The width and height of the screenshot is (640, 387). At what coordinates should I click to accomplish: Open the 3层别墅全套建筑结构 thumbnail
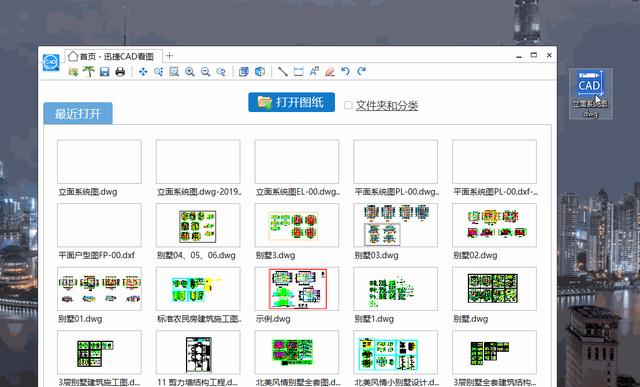coord(494,353)
